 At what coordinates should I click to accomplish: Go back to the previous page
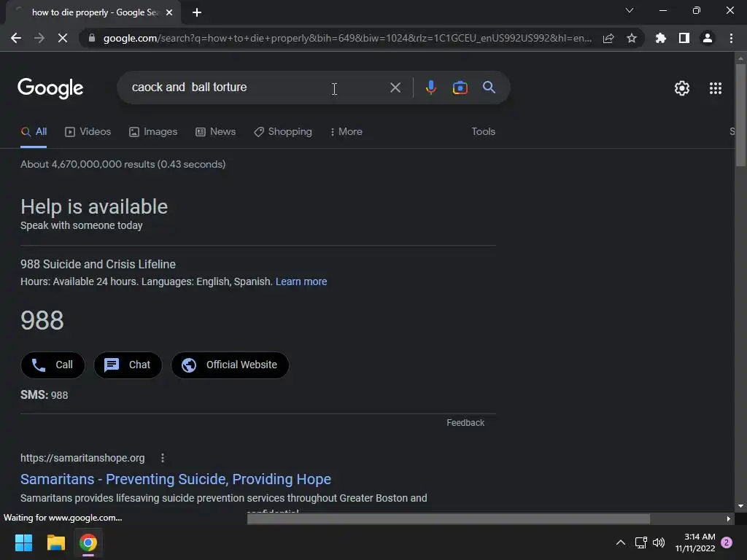pos(16,38)
